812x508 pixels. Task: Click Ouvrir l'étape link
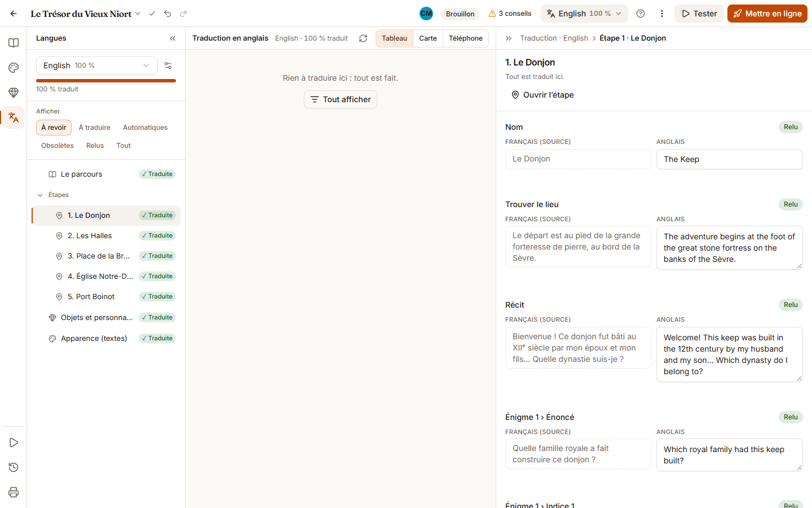coord(542,95)
